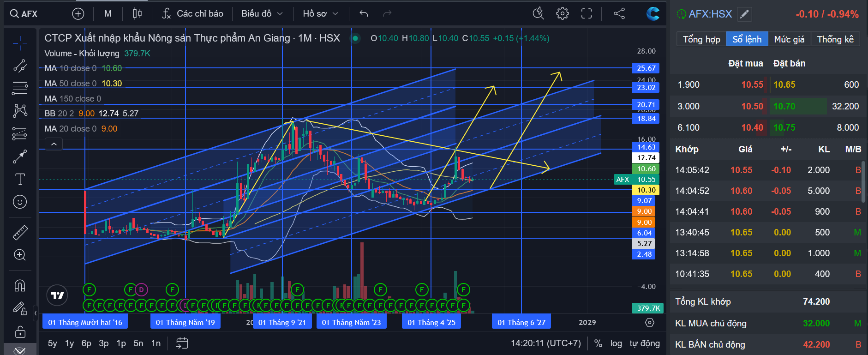Screen dimensions: 868x355
Task: Set the chart range to 1y
Action: tap(69, 343)
